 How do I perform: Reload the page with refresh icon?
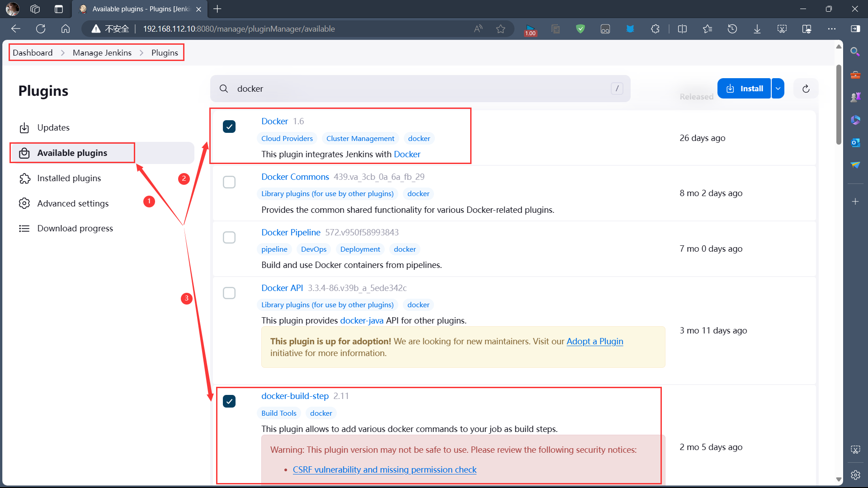coord(41,29)
